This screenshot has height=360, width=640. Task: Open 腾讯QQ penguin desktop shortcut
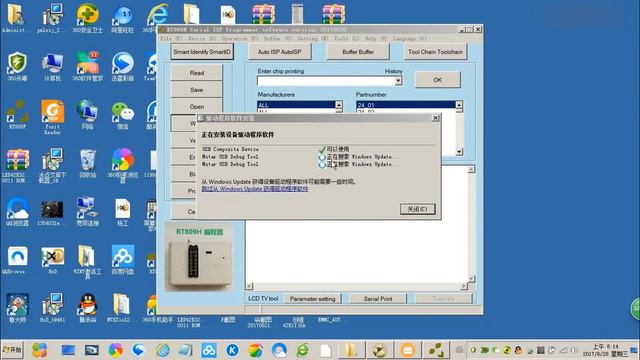(x=87, y=307)
